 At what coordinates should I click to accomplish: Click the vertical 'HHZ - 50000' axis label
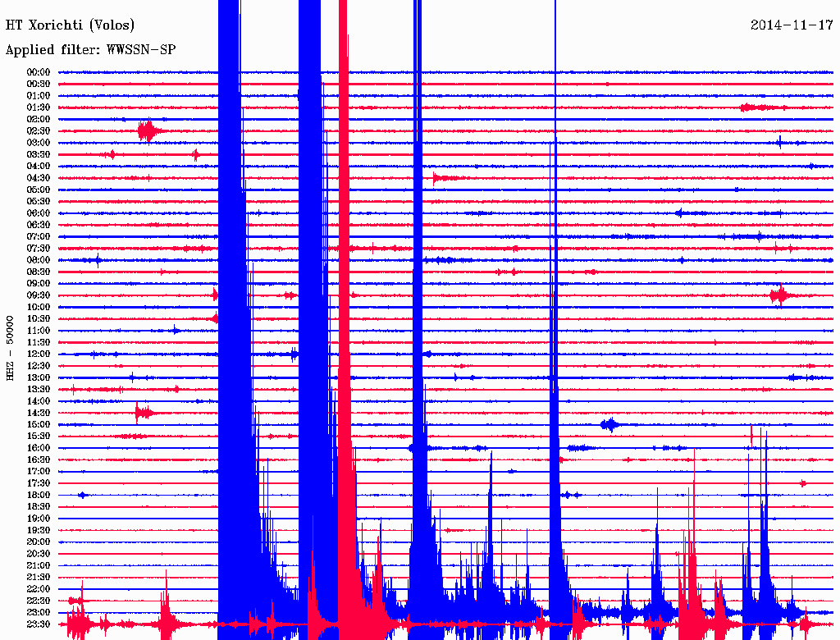click(x=10, y=348)
